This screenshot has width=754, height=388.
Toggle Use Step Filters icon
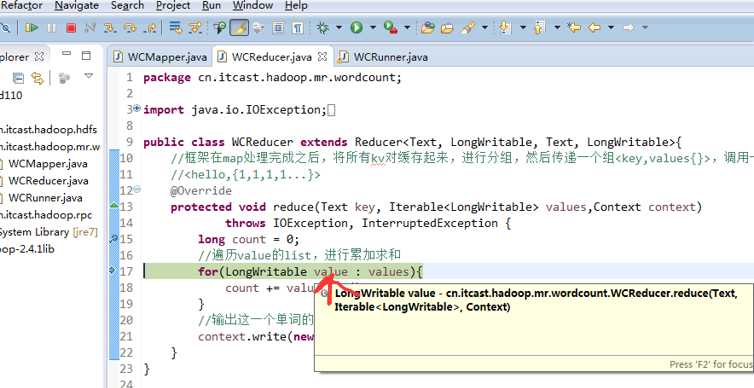[195, 28]
